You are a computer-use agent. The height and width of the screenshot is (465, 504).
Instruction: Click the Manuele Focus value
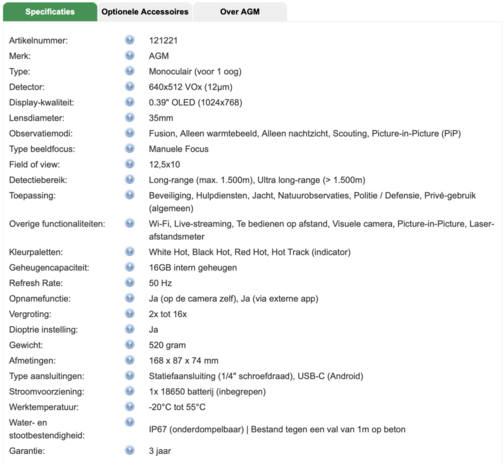[179, 149]
